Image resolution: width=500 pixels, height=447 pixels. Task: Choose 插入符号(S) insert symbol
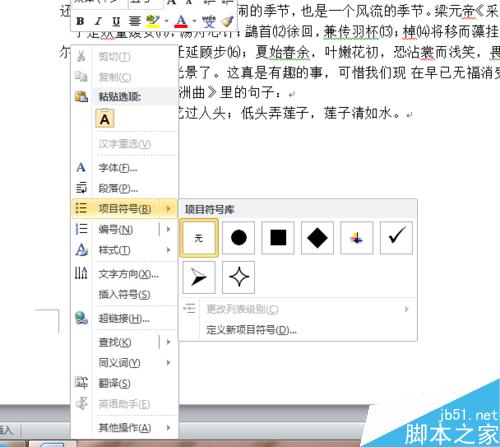124,295
